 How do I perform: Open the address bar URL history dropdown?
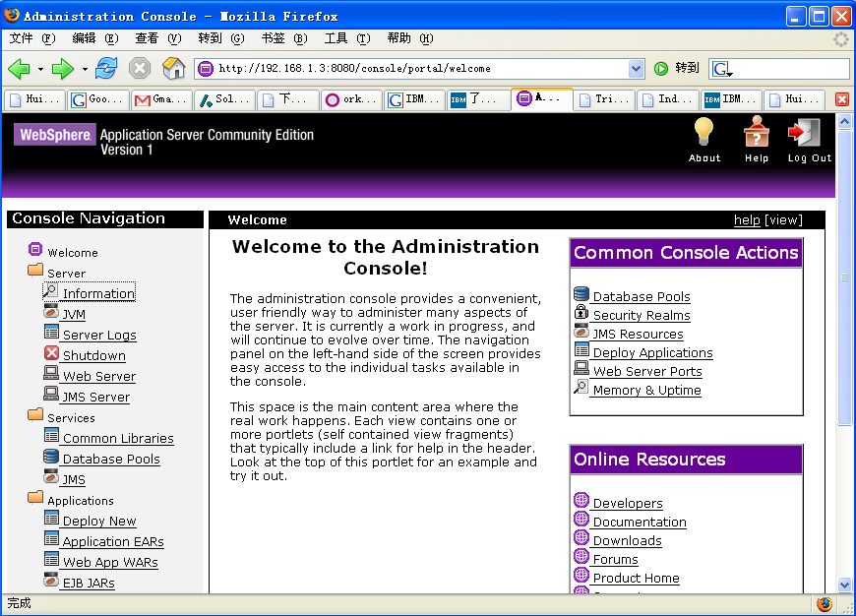click(x=636, y=69)
